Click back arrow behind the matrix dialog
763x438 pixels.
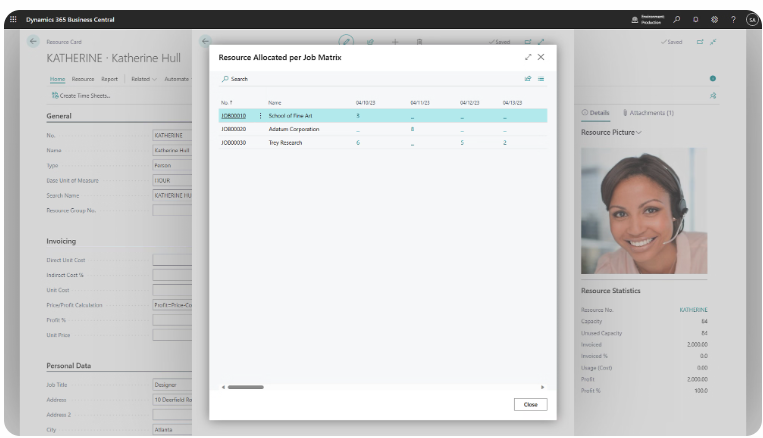[205, 41]
